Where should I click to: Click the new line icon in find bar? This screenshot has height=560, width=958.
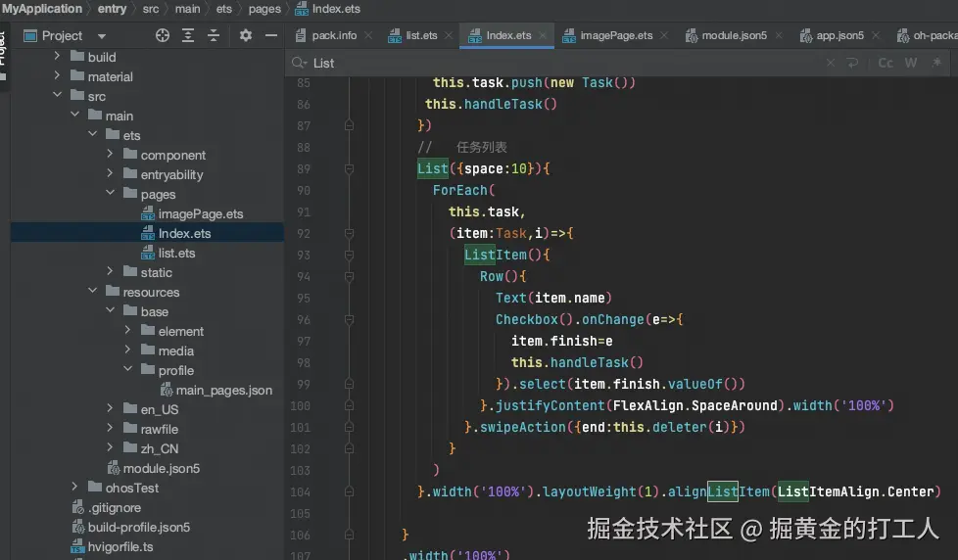(852, 63)
